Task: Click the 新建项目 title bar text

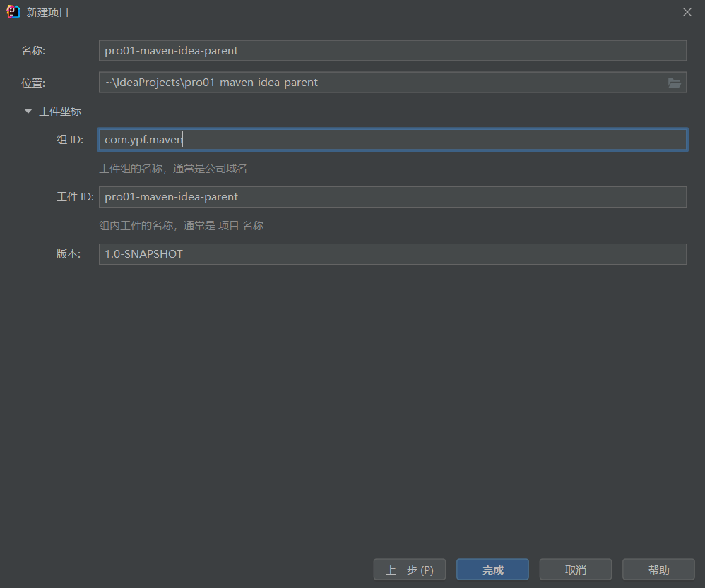Action: [48, 12]
